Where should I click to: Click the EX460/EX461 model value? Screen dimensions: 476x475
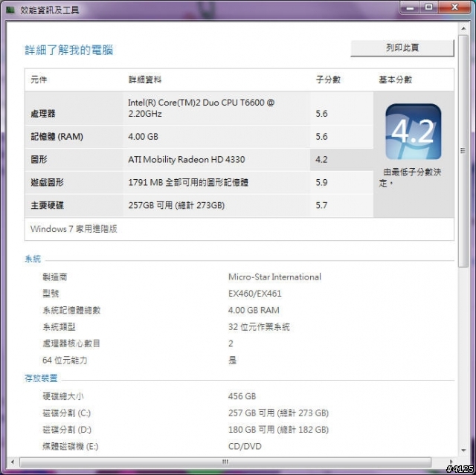tap(255, 294)
